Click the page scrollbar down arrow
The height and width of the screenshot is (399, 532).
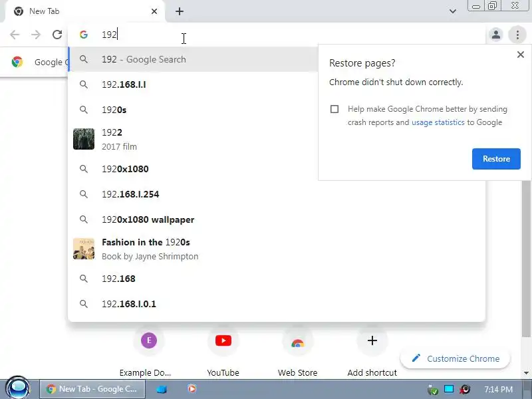526,373
